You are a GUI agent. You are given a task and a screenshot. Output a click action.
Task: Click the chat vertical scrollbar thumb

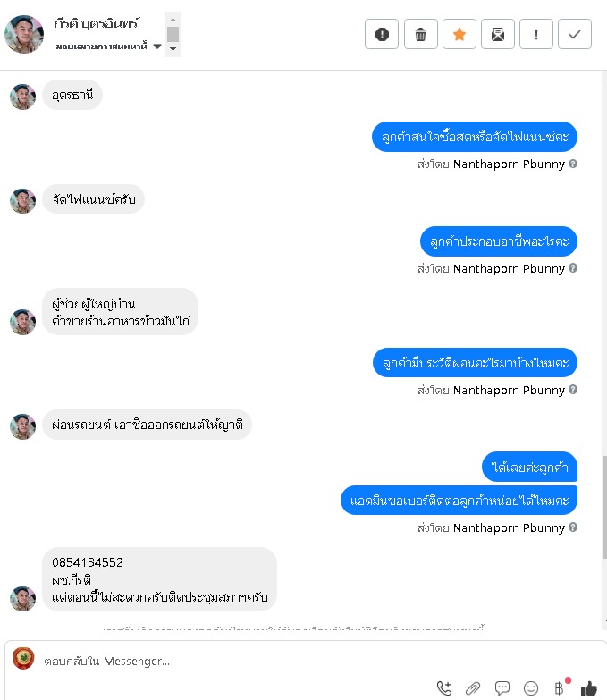[x=605, y=507]
